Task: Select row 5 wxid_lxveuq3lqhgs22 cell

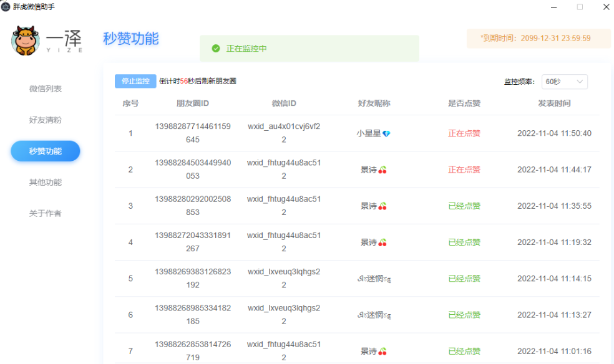Action: coord(284,279)
